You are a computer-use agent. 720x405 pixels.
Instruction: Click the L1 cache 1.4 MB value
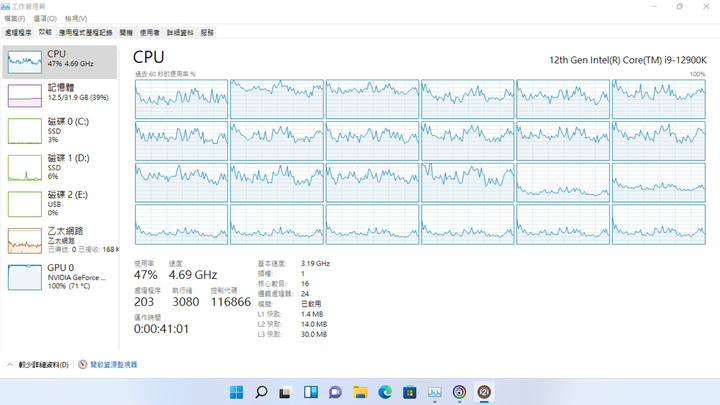coord(312,314)
